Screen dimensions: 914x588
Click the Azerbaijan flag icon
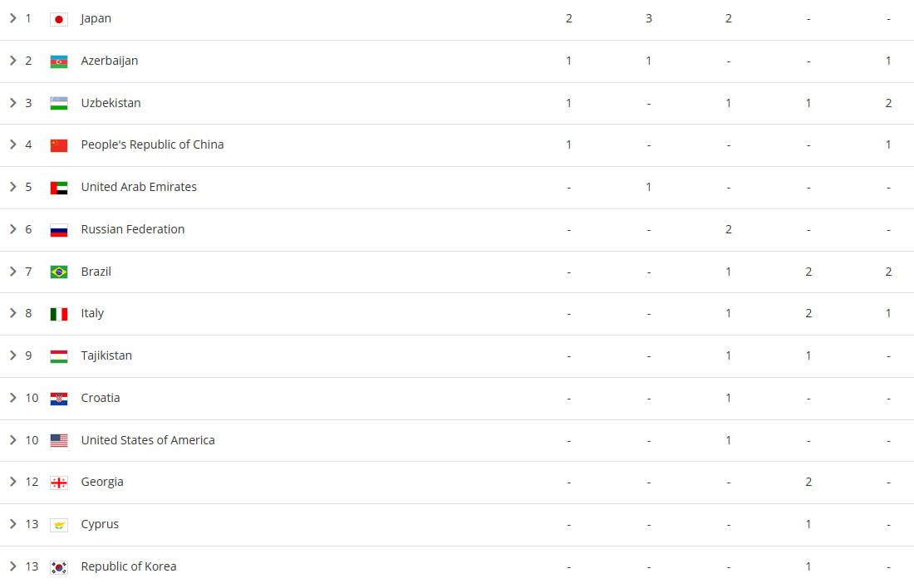point(58,61)
